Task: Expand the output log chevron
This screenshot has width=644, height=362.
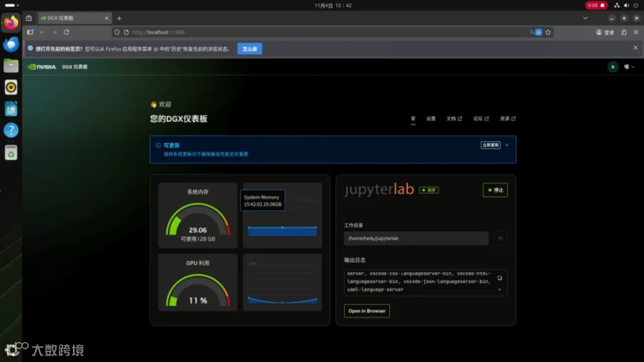Action: [x=499, y=289]
